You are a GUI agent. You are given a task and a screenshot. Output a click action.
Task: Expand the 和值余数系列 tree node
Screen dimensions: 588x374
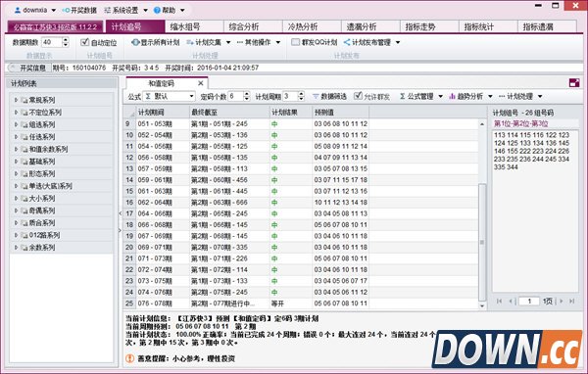(16, 149)
